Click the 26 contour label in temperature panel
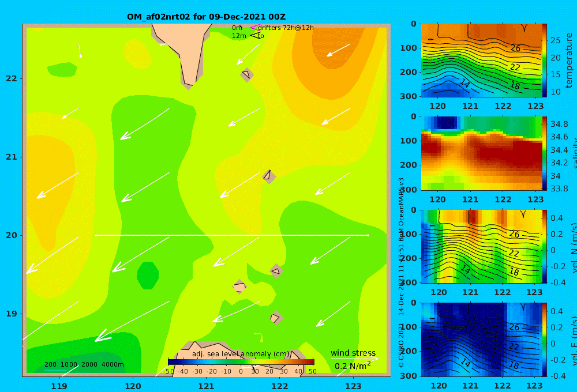The width and height of the screenshot is (577, 392). point(515,48)
